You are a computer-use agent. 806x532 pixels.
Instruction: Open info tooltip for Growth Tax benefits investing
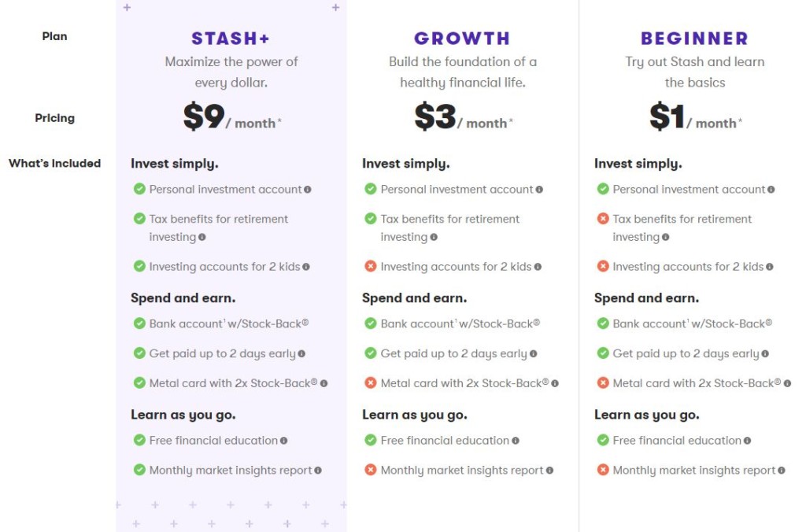click(x=434, y=237)
